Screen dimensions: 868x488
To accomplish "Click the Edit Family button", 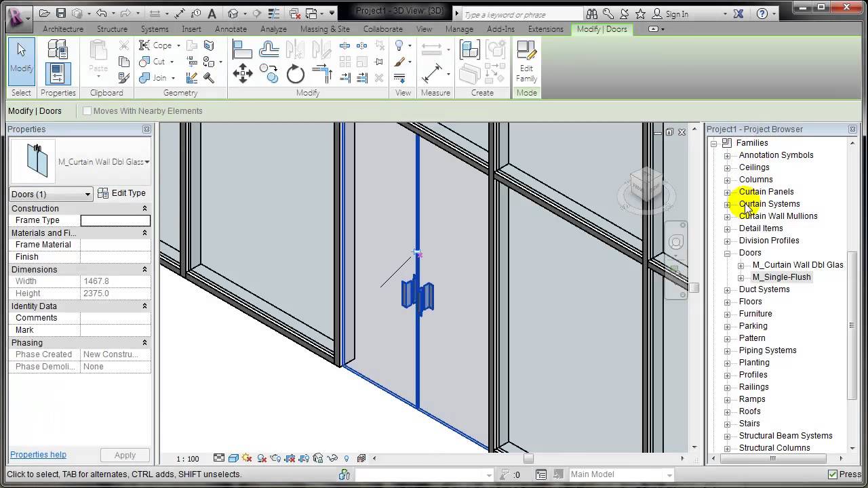I will [526, 61].
